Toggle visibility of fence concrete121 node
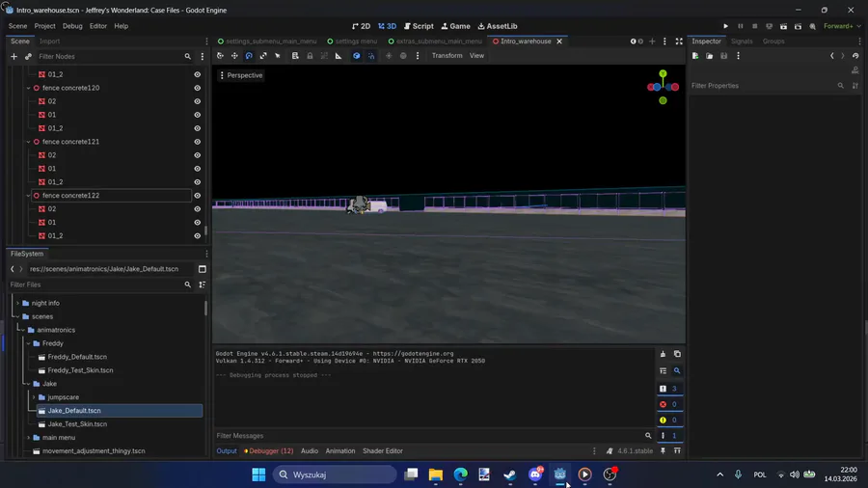The width and height of the screenshot is (868, 488). click(x=197, y=142)
